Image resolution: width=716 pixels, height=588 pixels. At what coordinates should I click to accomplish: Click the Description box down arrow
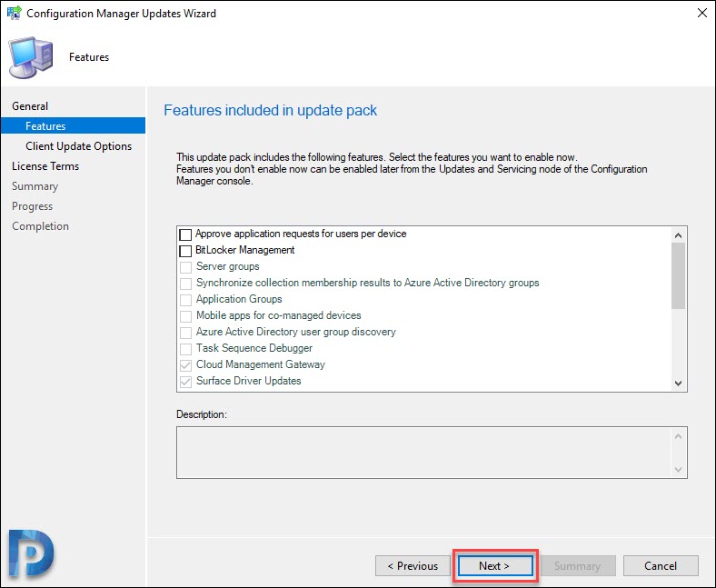pyautogui.click(x=678, y=469)
